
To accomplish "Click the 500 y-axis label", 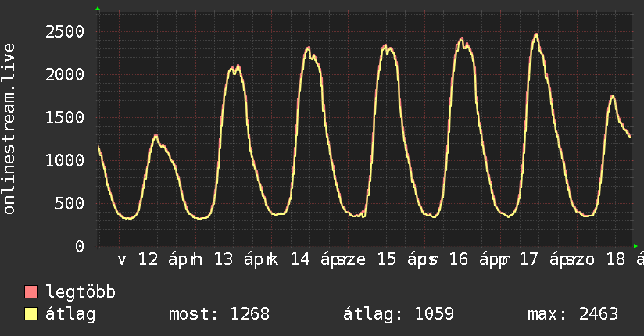I will tap(69, 203).
